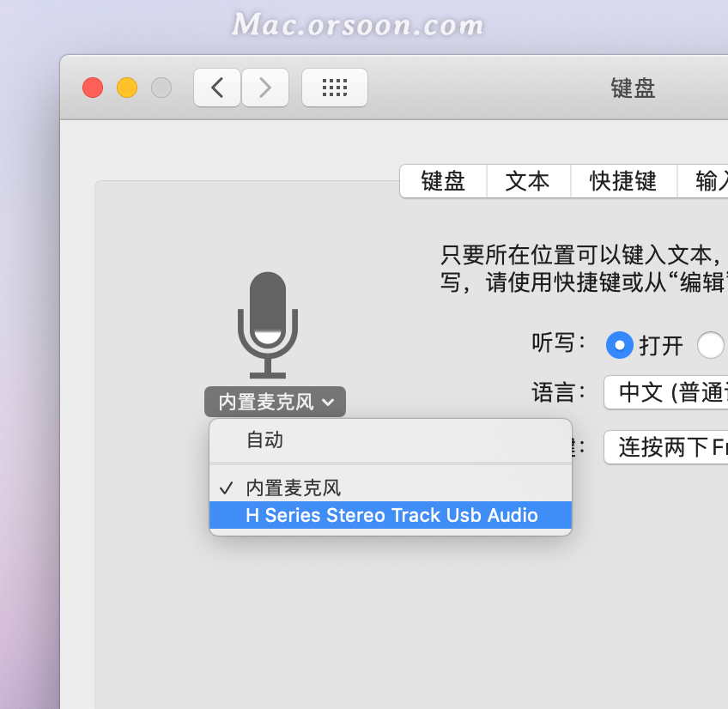Click the forward navigation arrow
This screenshot has width=728, height=709.
coord(265,88)
